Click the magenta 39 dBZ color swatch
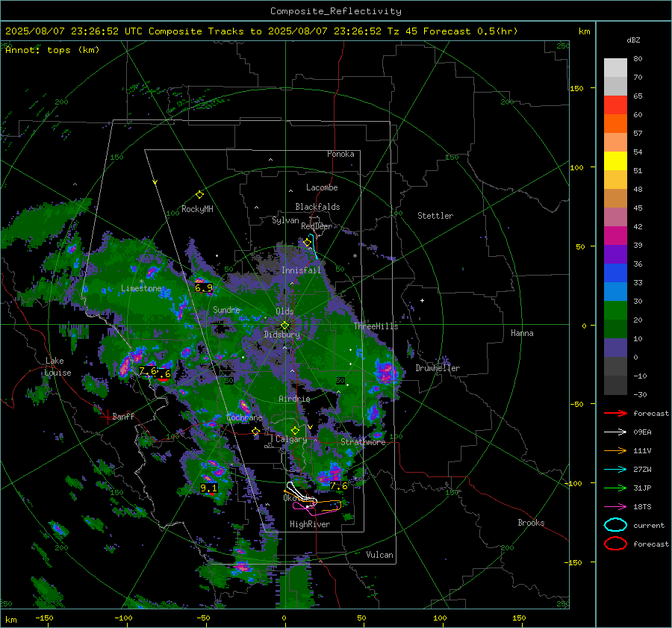This screenshot has height=628, width=672. pyautogui.click(x=615, y=236)
